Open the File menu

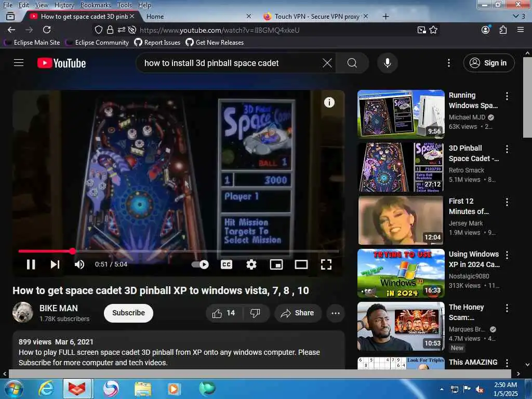(x=7, y=5)
